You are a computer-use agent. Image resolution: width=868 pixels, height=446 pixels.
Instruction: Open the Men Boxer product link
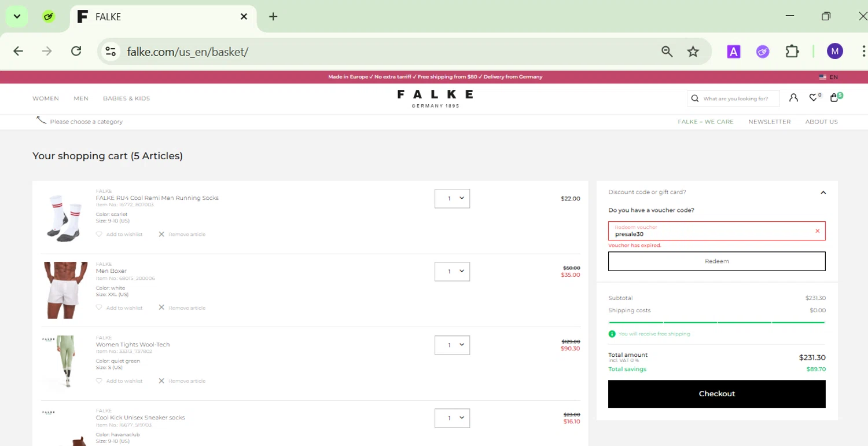pos(111,271)
